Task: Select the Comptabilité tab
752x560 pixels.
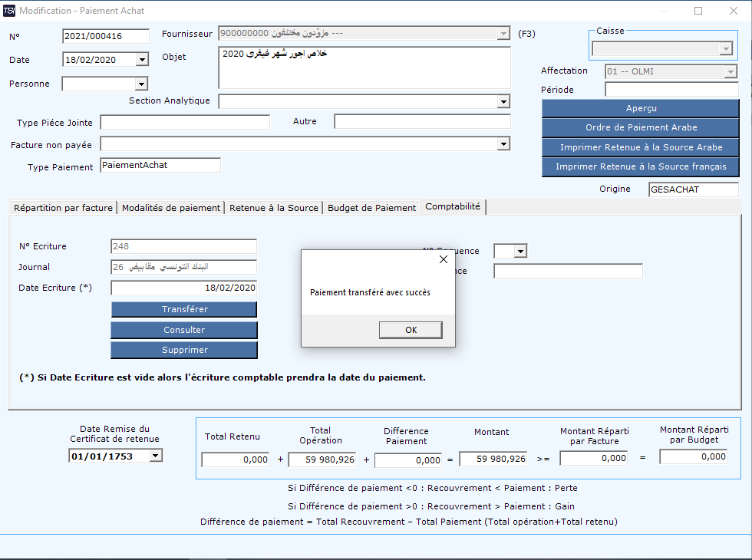Action: (x=453, y=206)
